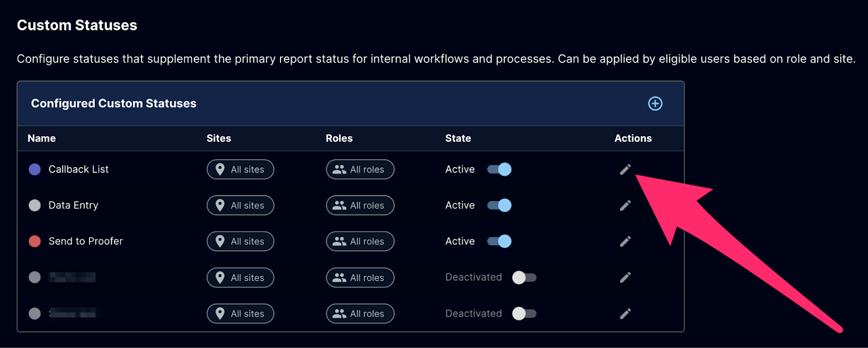Click the gray color dot for Data Entry

point(35,205)
